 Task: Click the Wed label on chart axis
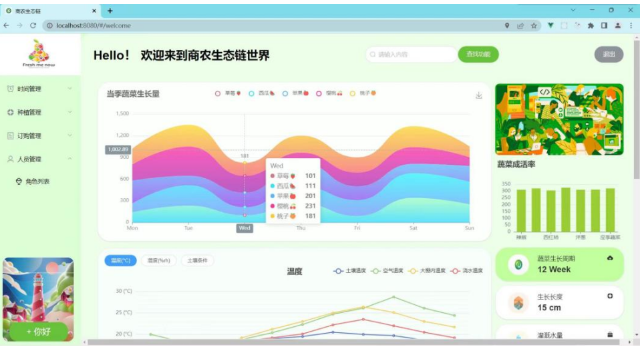(245, 228)
